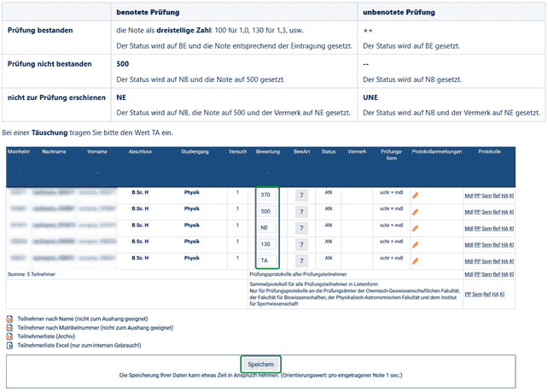Screen dimensions: 548x392
Task: Select BewArt field 7 in the 500 row
Action: pyautogui.click(x=301, y=212)
